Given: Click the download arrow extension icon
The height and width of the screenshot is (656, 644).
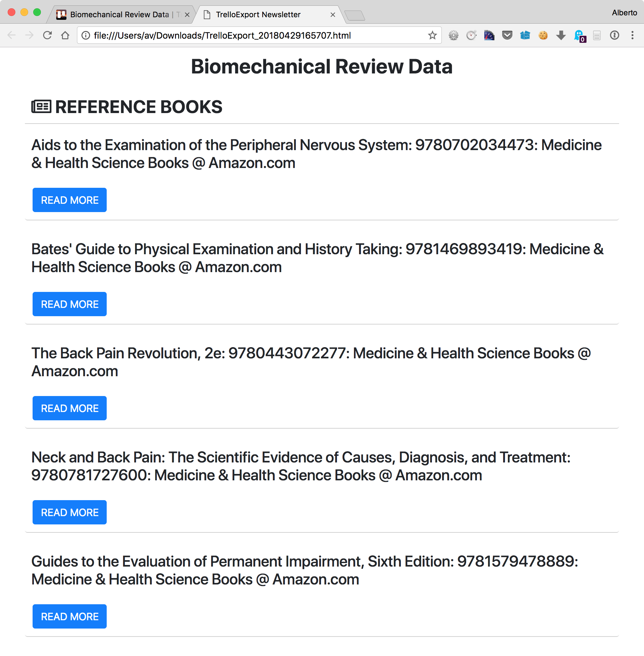Looking at the screenshot, I should (561, 35).
